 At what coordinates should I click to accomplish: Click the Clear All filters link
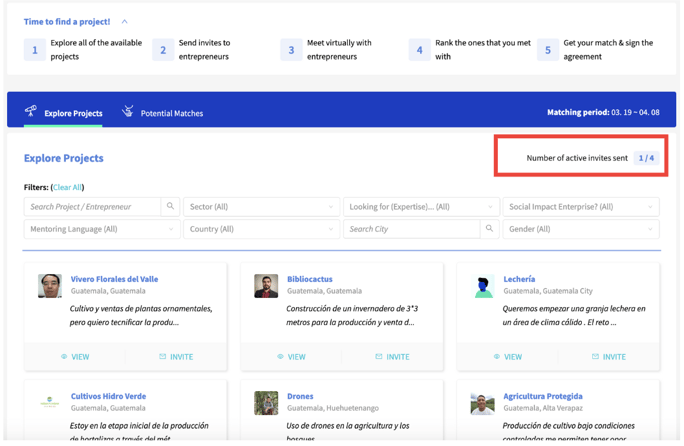[68, 188]
